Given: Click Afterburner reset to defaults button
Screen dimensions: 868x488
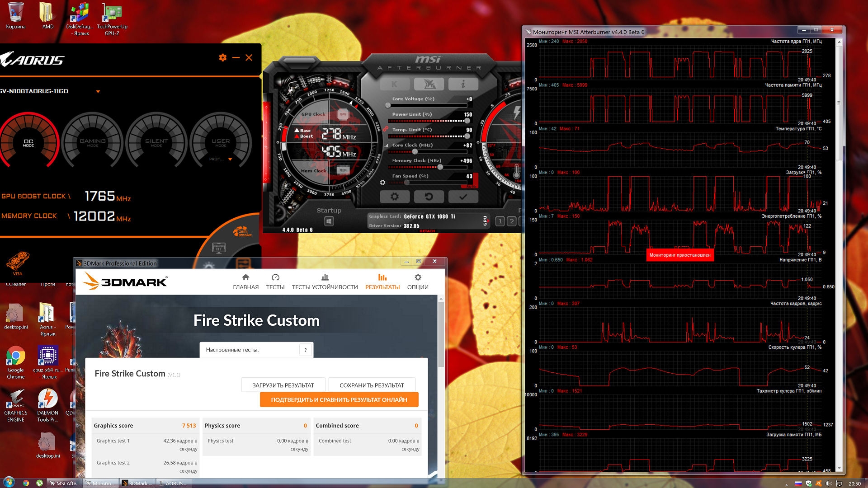Looking at the screenshot, I should [429, 197].
